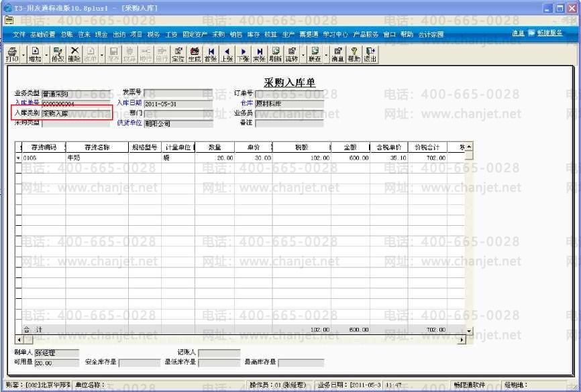581x392 pixels.
Task: Open the 会计家园 menu
Action: [431, 34]
